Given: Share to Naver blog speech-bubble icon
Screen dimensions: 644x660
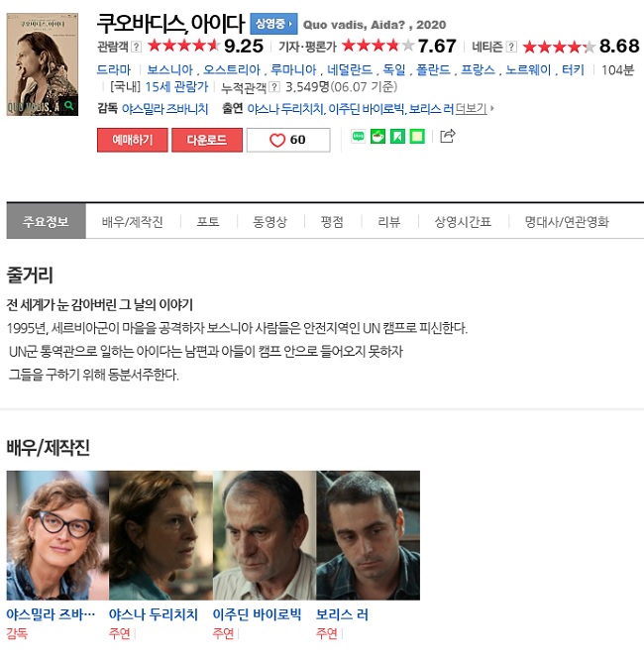Looking at the screenshot, I should (358, 137).
